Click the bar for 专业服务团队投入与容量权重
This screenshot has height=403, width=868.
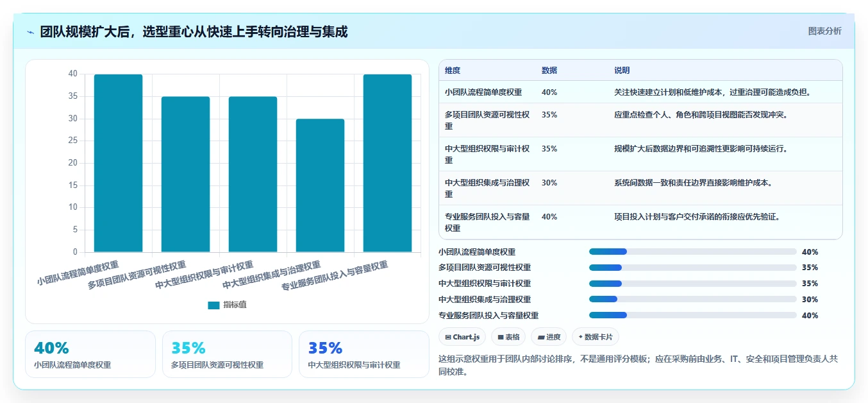click(x=388, y=163)
